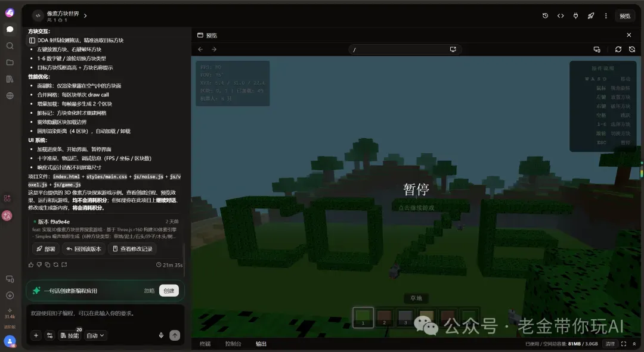Open the 自动 mode dropdown

click(x=95, y=335)
